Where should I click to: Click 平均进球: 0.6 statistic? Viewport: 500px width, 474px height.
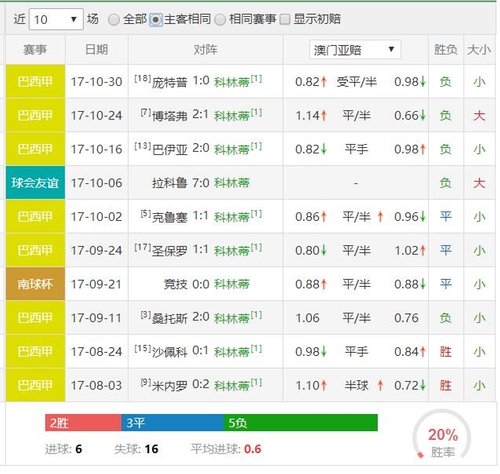coord(226,449)
